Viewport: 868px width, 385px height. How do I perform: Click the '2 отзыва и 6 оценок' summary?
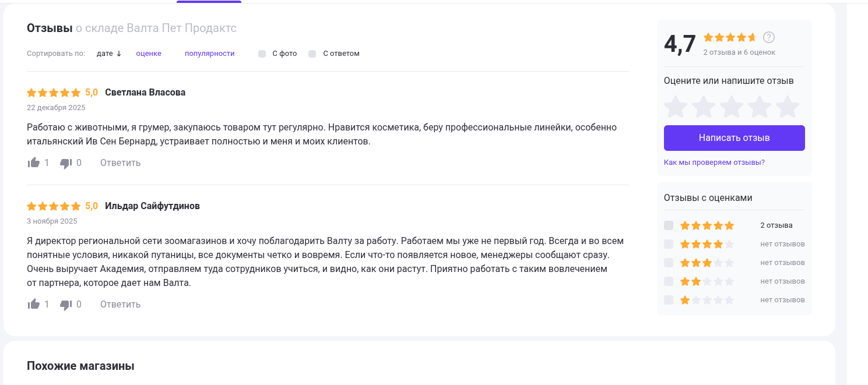coord(739,52)
